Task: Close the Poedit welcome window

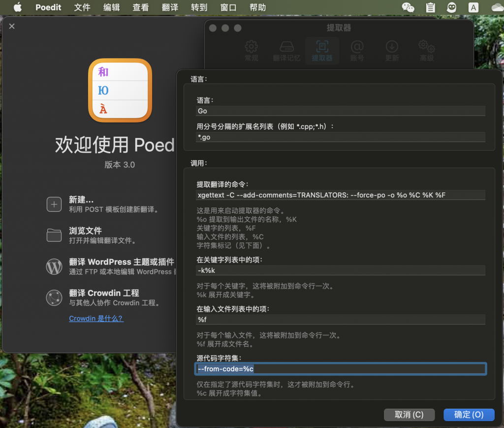Action: [12, 27]
